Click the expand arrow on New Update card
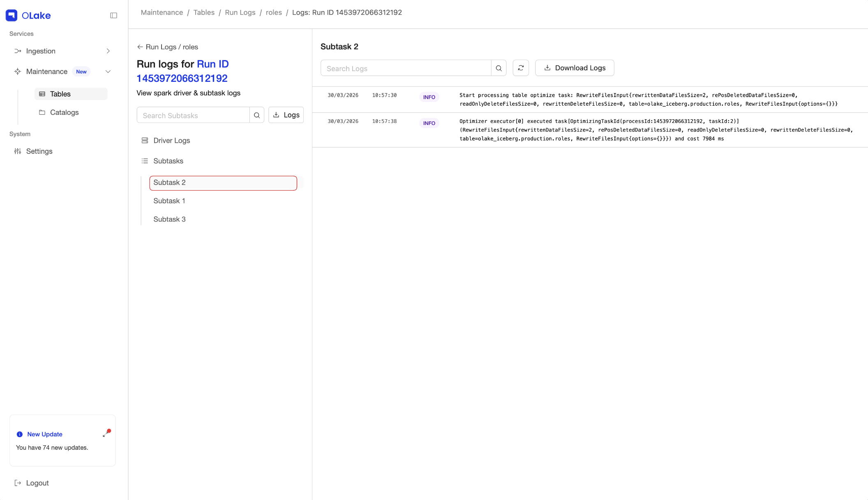The width and height of the screenshot is (868, 500). [106, 434]
